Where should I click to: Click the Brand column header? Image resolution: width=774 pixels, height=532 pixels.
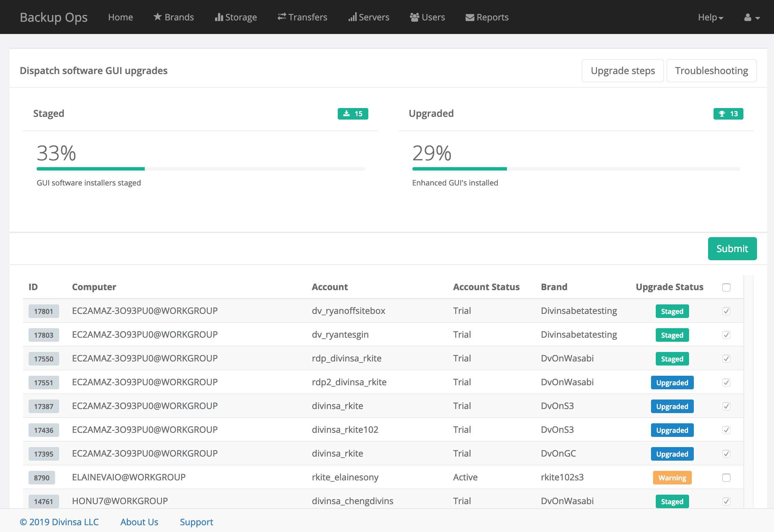tap(554, 287)
